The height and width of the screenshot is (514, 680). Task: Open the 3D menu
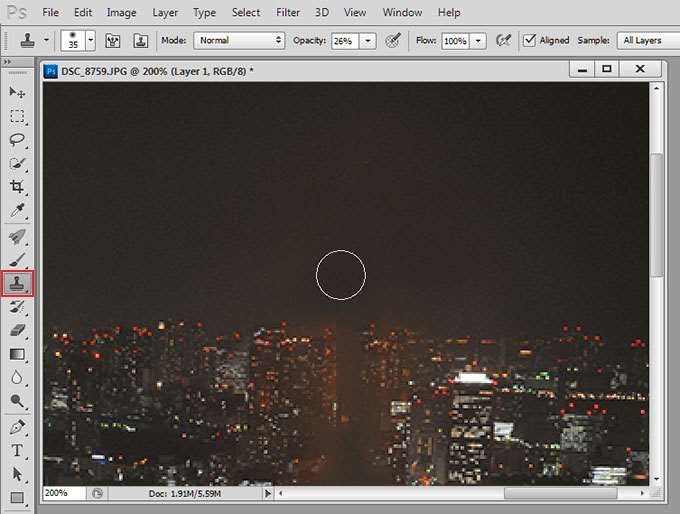322,13
